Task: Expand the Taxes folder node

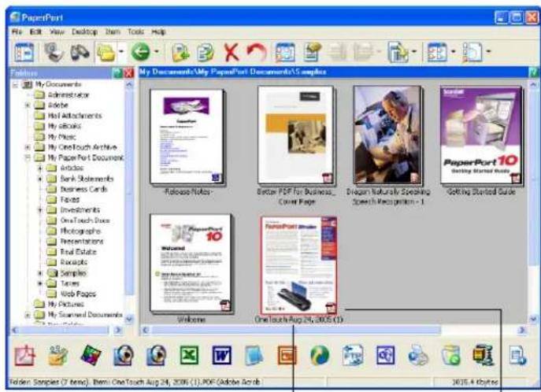Action: click(x=40, y=283)
